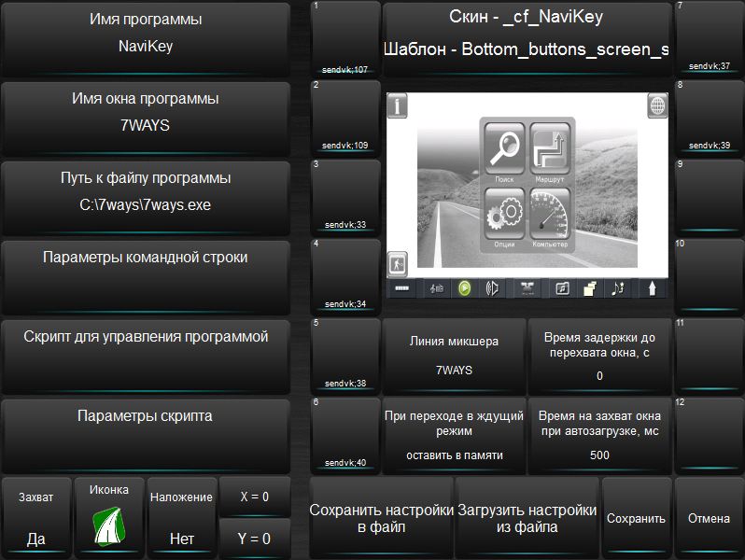Toggle the Захват option set to Да
Viewport: 745px width, 560px height.
[x=36, y=518]
